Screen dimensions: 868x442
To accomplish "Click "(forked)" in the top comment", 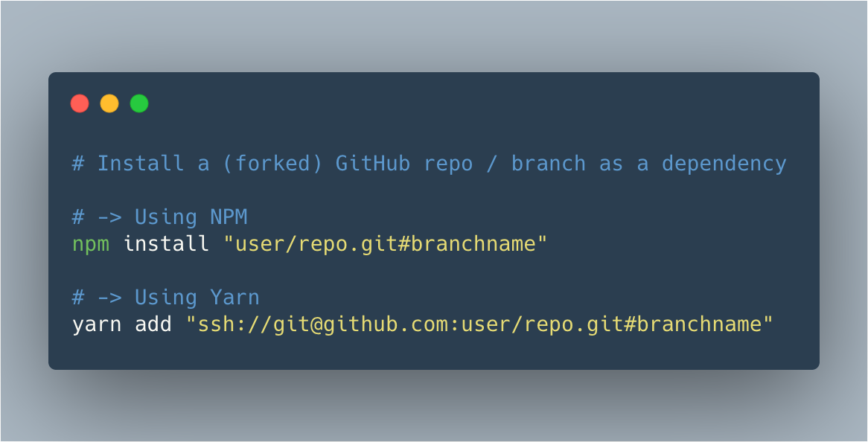I will tap(272, 163).
